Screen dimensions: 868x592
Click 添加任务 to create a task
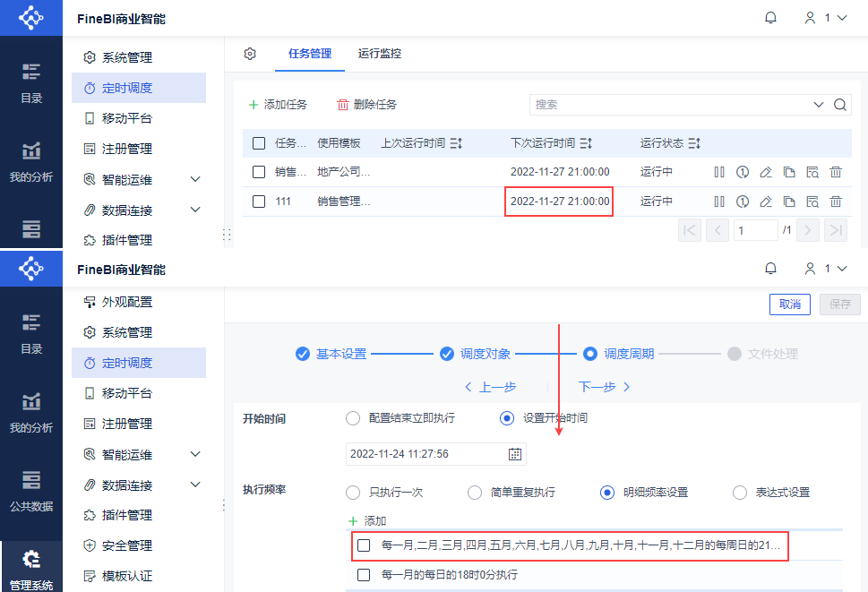point(278,105)
